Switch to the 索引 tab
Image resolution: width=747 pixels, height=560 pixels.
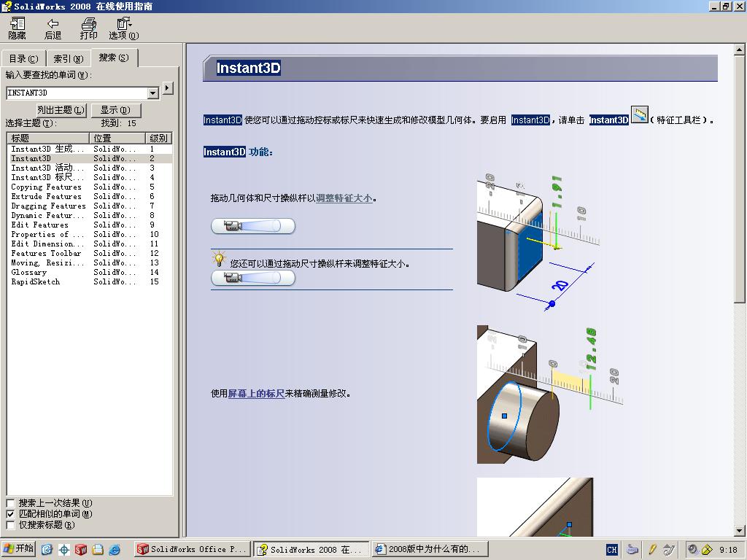coord(69,58)
